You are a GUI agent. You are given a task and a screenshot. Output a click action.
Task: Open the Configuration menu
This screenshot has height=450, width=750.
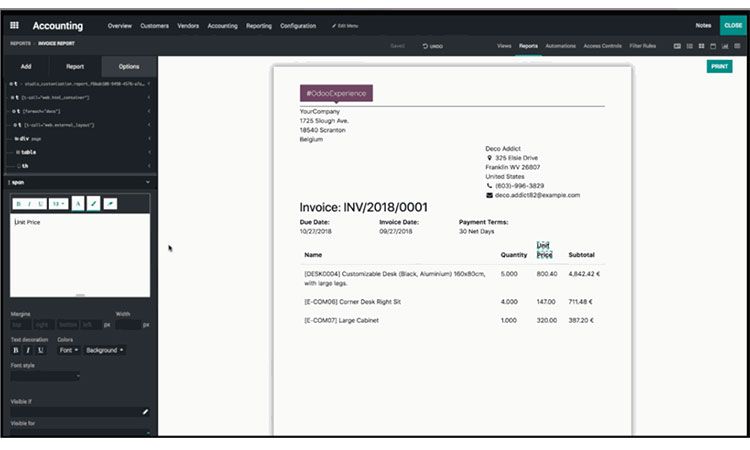click(x=298, y=26)
